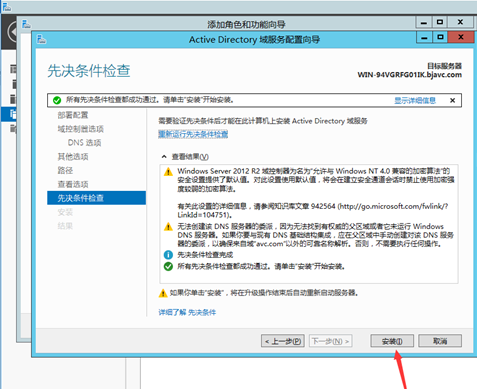Click the green check icon in the results list
The image size is (477, 389).
coord(168,266)
